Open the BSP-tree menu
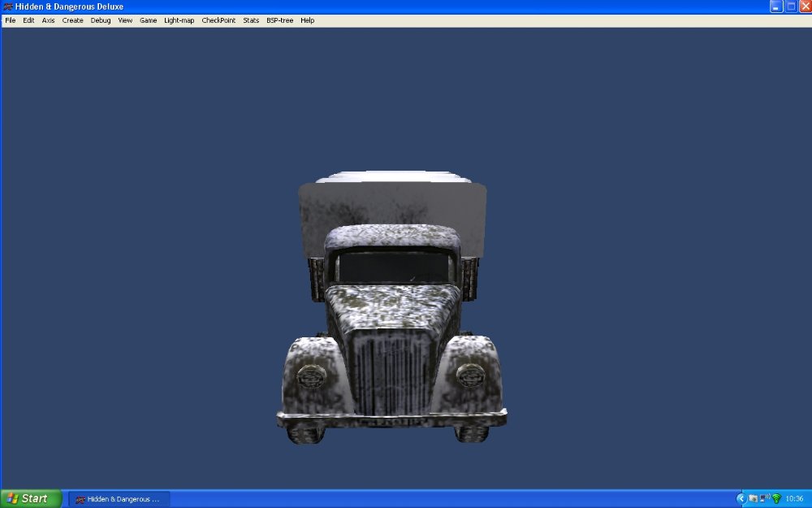 pyautogui.click(x=279, y=20)
